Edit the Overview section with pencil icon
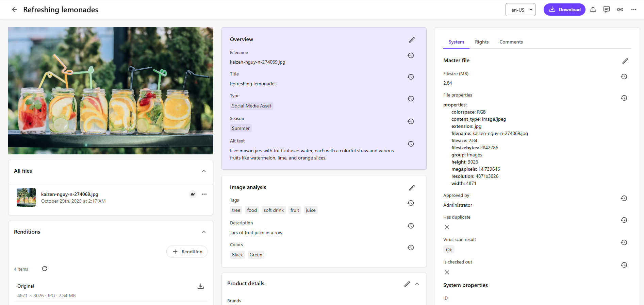 [x=412, y=40]
